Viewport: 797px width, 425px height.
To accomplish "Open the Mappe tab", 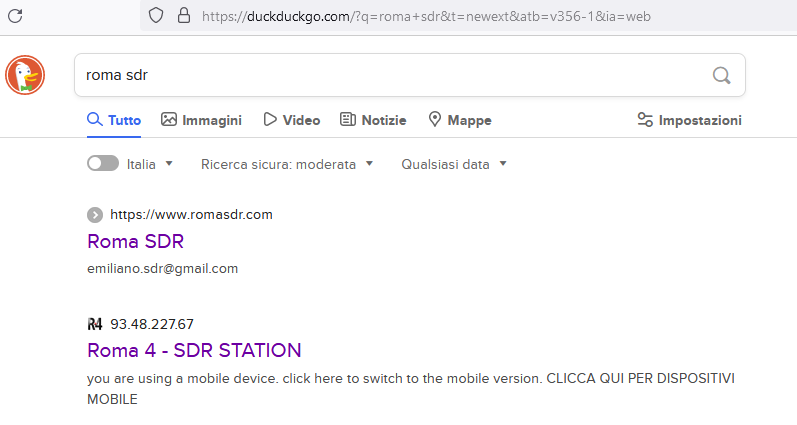I will coord(460,120).
